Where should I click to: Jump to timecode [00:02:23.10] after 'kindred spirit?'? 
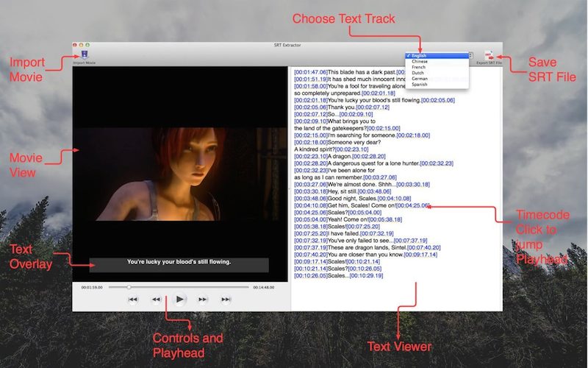[x=352, y=149]
